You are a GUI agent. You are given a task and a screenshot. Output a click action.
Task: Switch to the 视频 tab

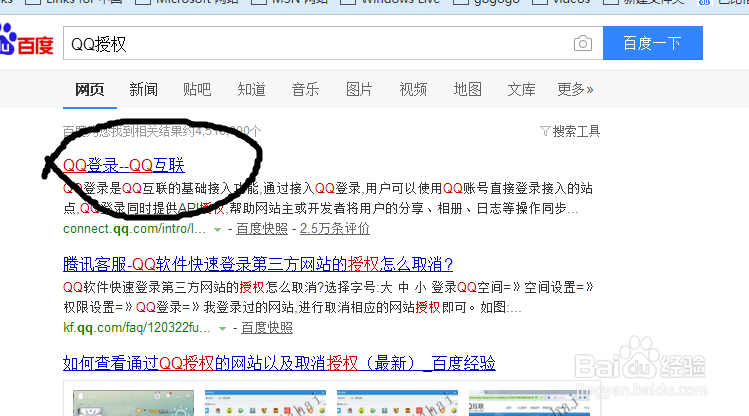(413, 89)
